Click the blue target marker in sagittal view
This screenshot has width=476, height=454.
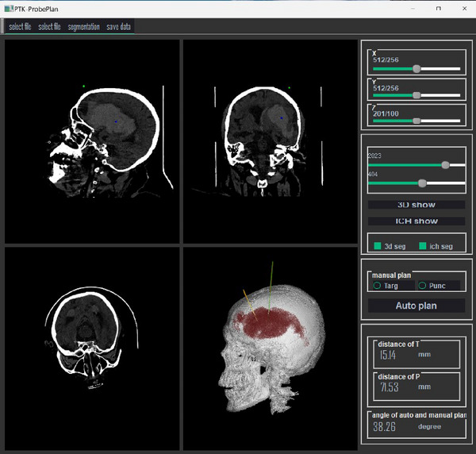(116, 121)
